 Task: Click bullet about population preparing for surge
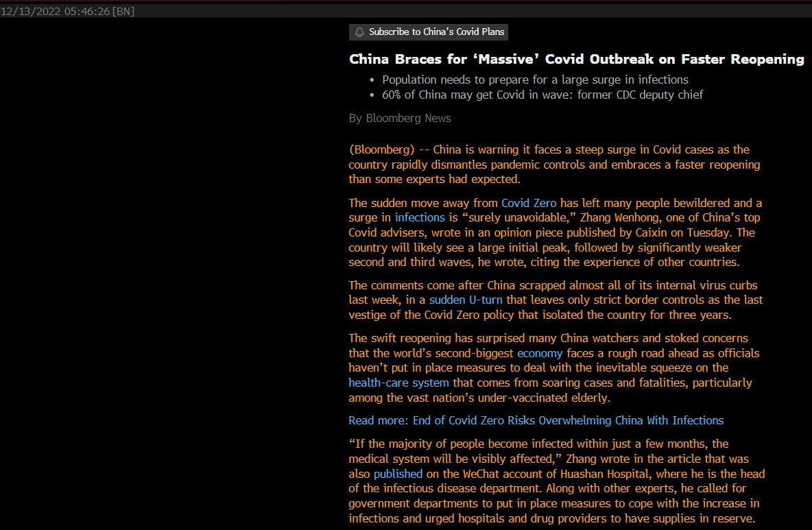(x=535, y=80)
